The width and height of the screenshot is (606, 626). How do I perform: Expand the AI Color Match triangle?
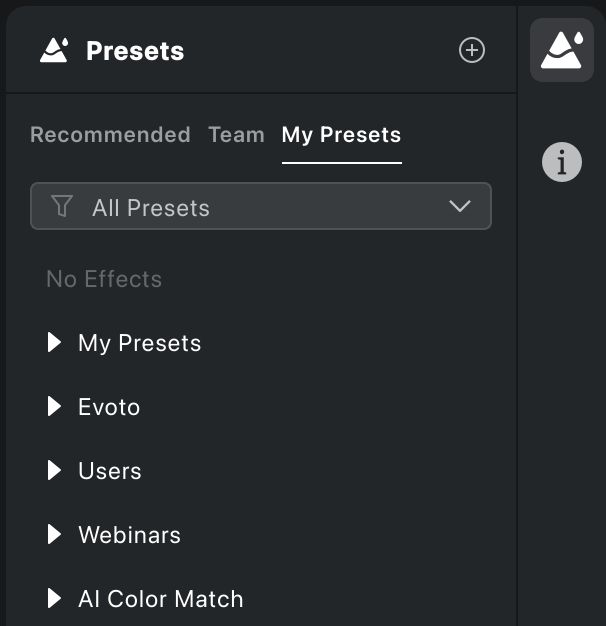(54, 598)
